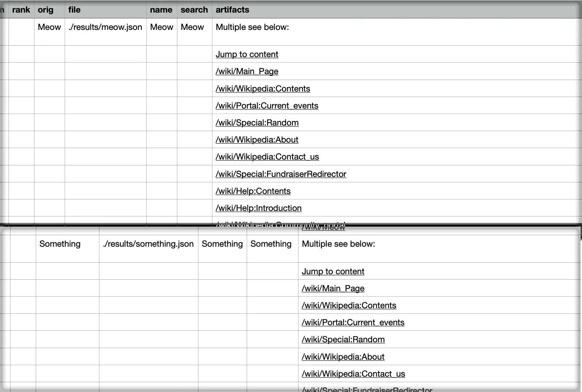The height and width of the screenshot is (392, 582).
Task: Click the ./results/meow.json file cell
Action: [105, 27]
